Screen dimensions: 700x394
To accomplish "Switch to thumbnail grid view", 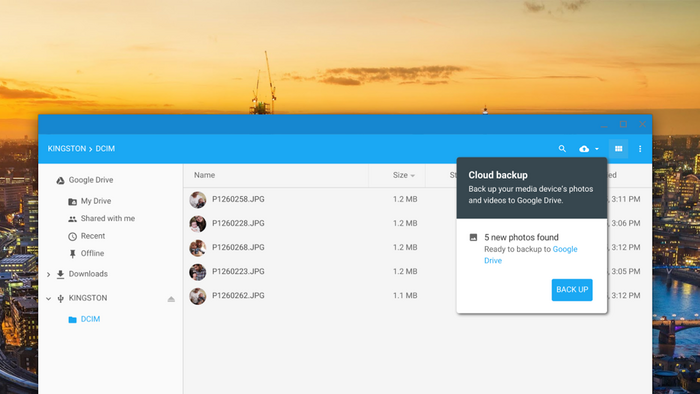I will [618, 149].
